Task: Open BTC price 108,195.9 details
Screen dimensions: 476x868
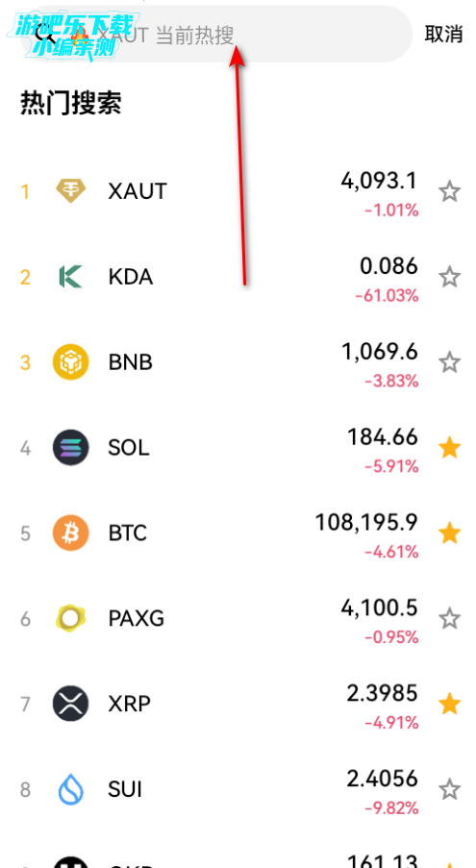Action: (366, 522)
